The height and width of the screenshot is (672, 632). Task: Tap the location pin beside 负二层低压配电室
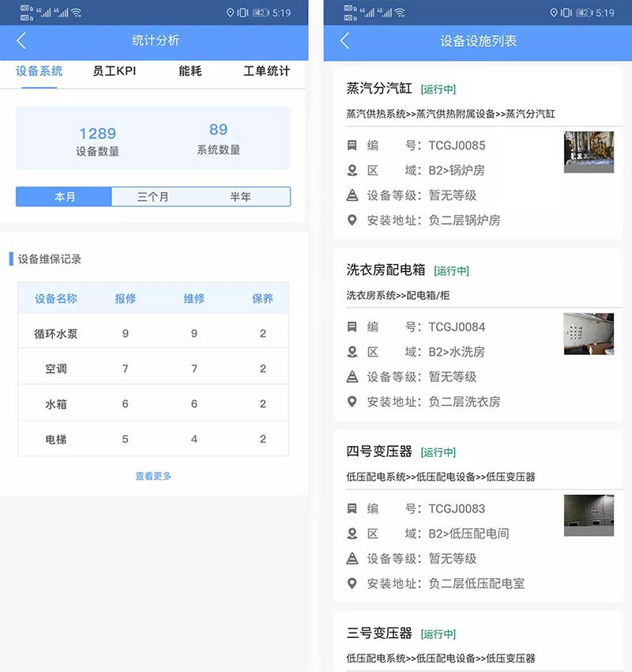pos(352,583)
